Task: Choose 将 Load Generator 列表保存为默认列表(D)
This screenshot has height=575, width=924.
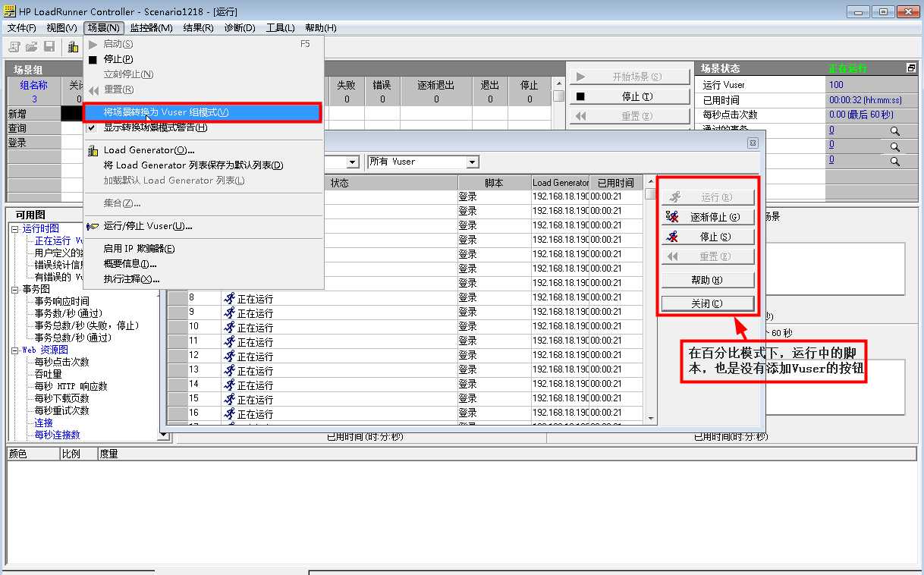Action: tap(204, 165)
